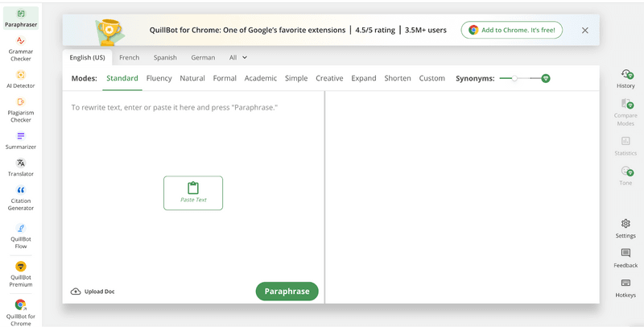
Task: Open the AI Detector tool
Action: [21, 79]
